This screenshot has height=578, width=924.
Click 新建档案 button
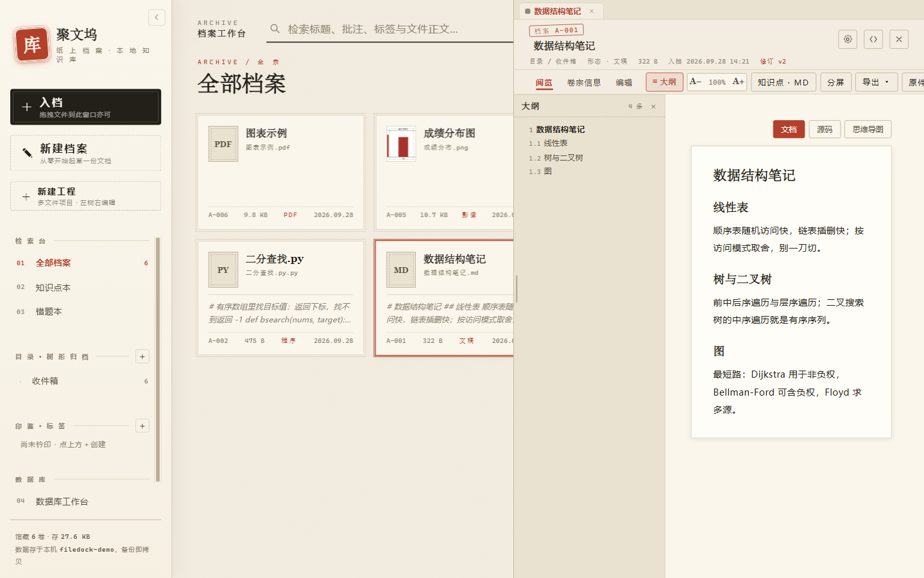pyautogui.click(x=85, y=153)
